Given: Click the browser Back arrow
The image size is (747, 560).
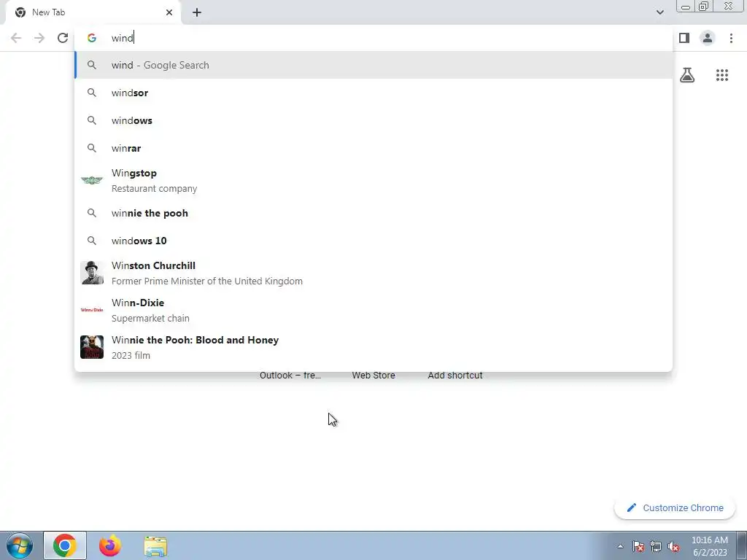Looking at the screenshot, I should click(x=16, y=38).
